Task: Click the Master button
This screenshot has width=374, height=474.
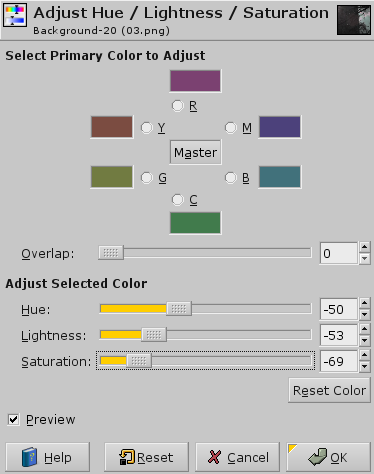Action: tap(195, 153)
